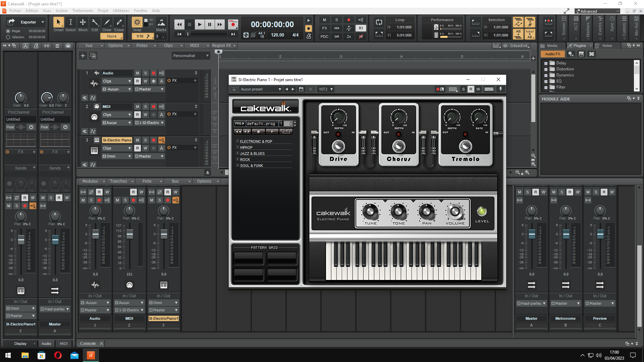The height and width of the screenshot is (362, 644).
Task: Open the Aucun preset dropdown
Action: click(261, 89)
